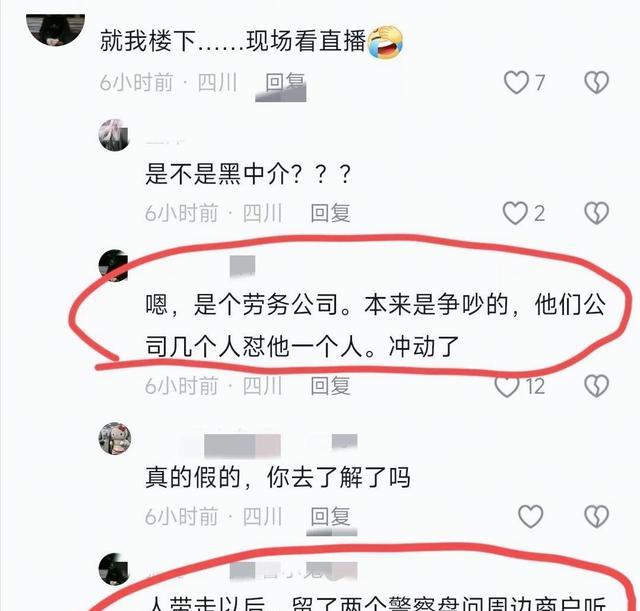Open Hello Kitty avatar profile
Image resolution: width=640 pixels, height=611 pixels.
click(x=115, y=438)
